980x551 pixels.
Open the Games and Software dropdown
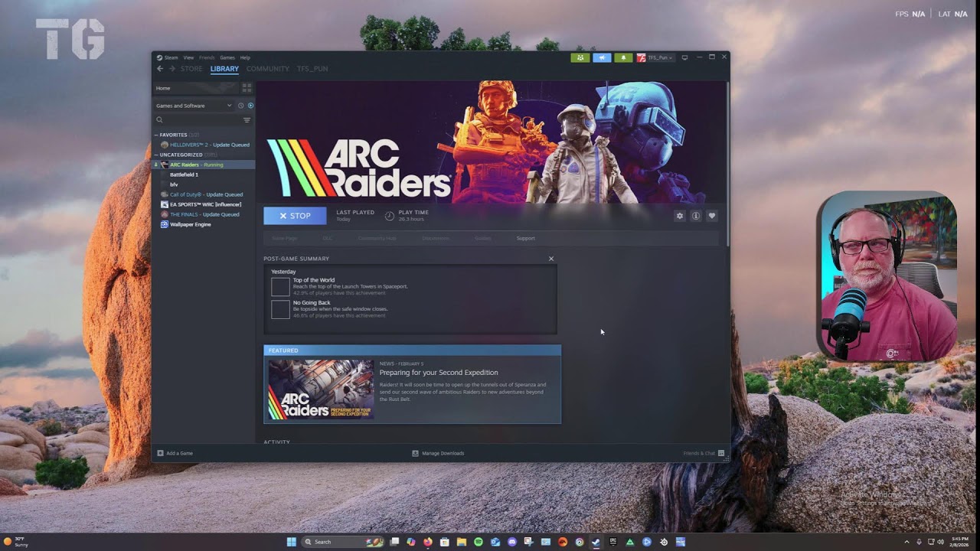point(194,106)
